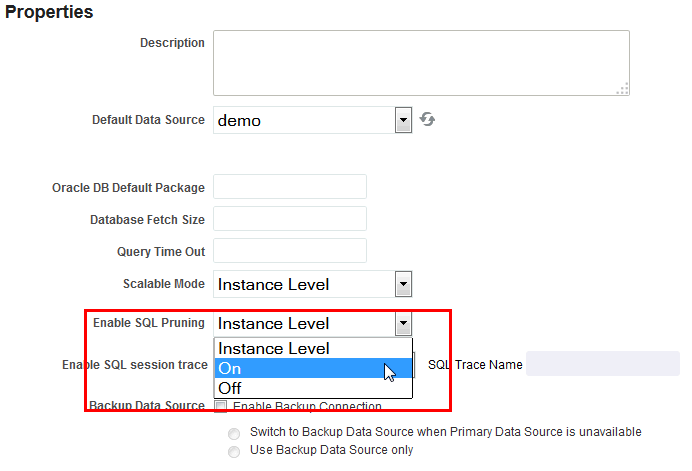692x471 pixels.
Task: Pick Instance Level in dropdown list
Action: 313,348
